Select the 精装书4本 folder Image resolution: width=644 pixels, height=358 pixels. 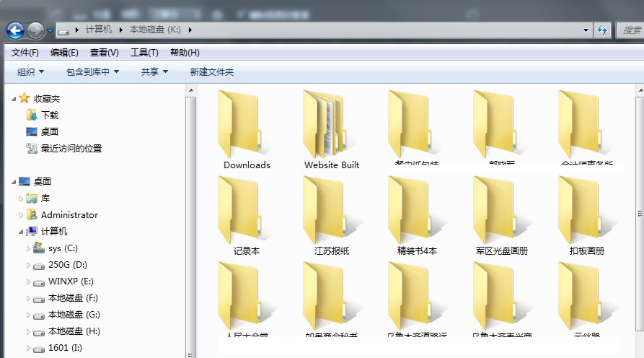click(417, 217)
